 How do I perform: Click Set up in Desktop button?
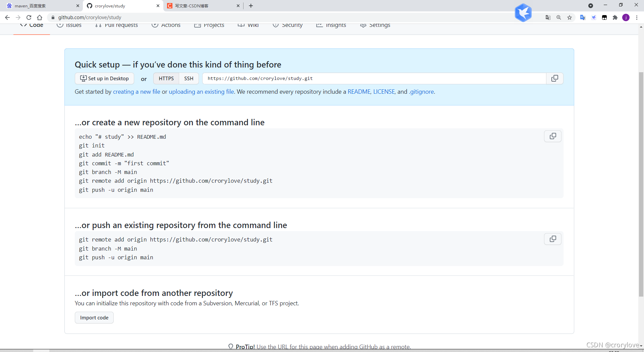[x=104, y=78]
